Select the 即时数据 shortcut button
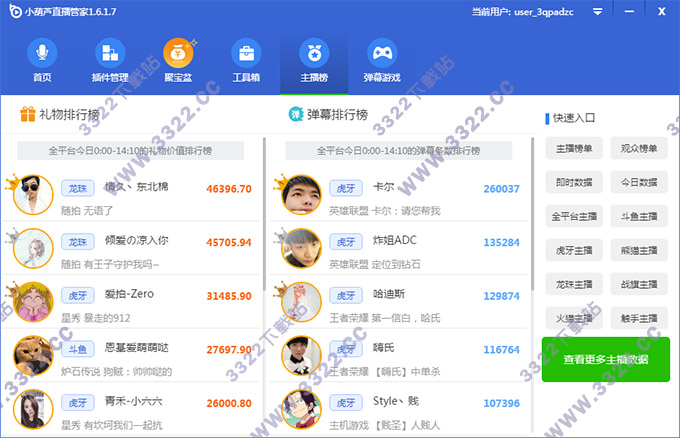680x438 pixels. pyautogui.click(x=575, y=182)
